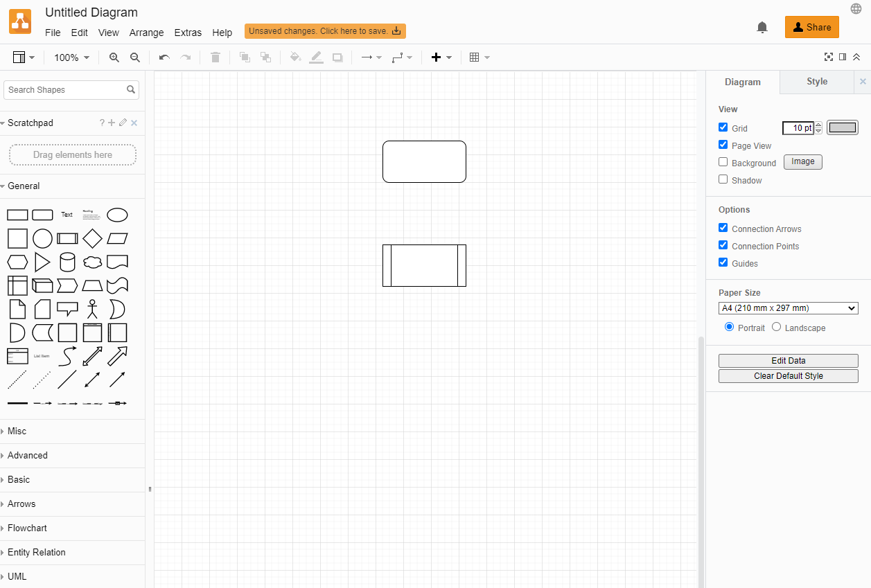The height and width of the screenshot is (588, 871).
Task: Click the language globe icon
Action: pos(856,8)
